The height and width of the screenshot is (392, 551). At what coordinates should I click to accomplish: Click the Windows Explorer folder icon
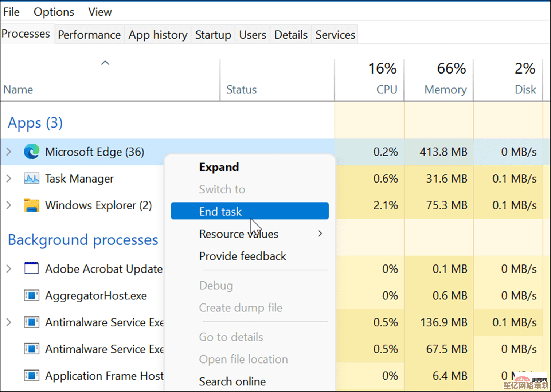[32, 205]
